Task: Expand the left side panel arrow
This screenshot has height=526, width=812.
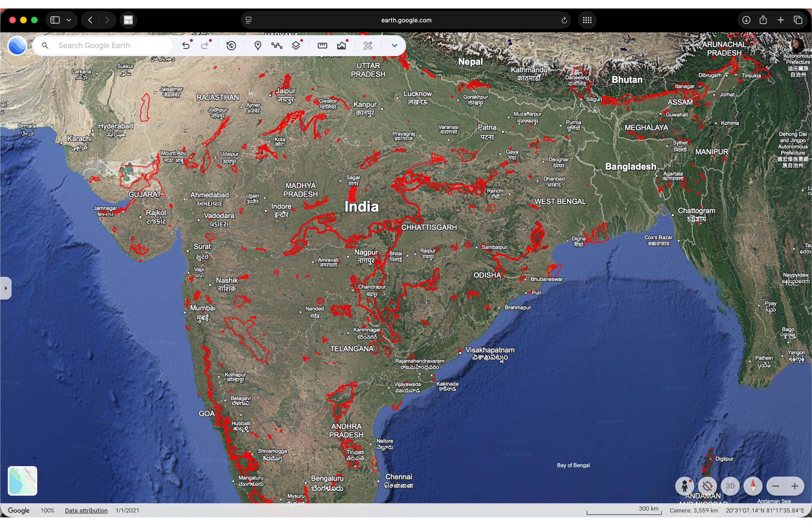Action: pyautogui.click(x=6, y=288)
